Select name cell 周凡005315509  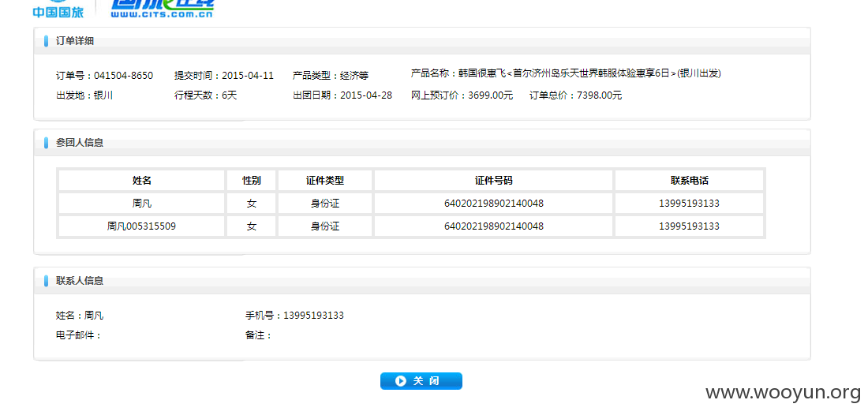(142, 226)
